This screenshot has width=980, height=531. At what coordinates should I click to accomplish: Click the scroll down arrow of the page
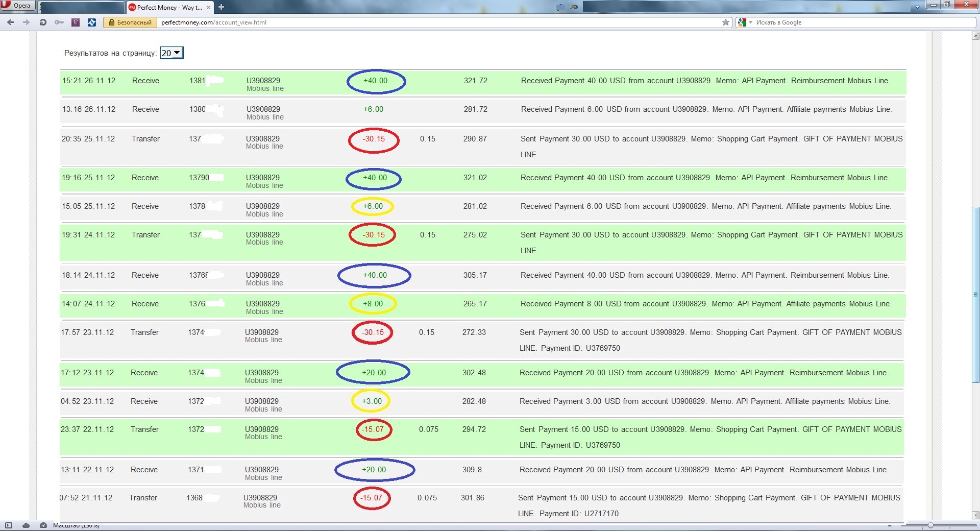pos(975,515)
